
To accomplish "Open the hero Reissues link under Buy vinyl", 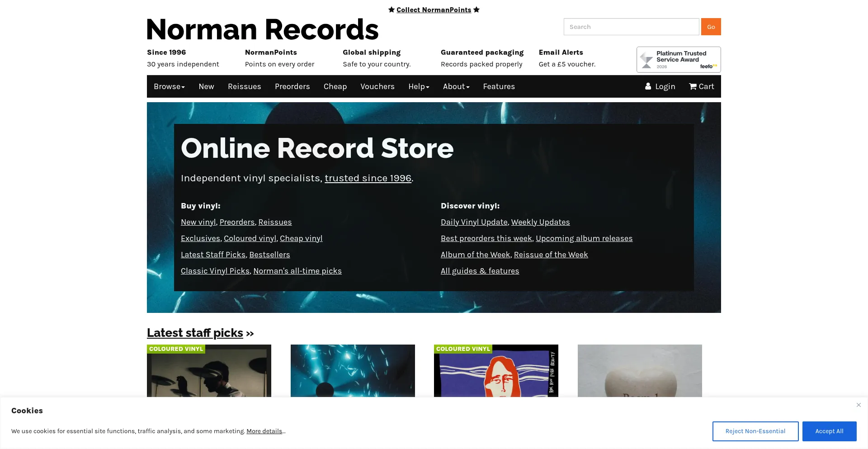I will 275,222.
